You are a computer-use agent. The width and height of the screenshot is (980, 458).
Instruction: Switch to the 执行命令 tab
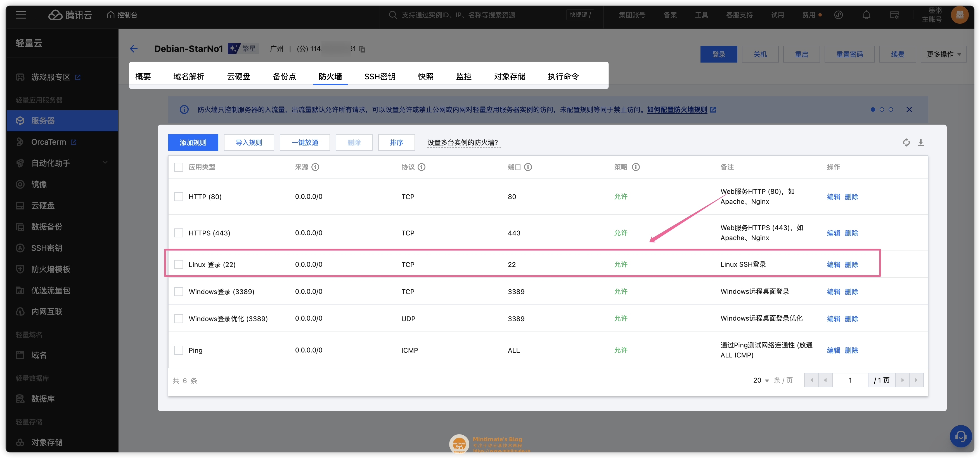point(563,77)
